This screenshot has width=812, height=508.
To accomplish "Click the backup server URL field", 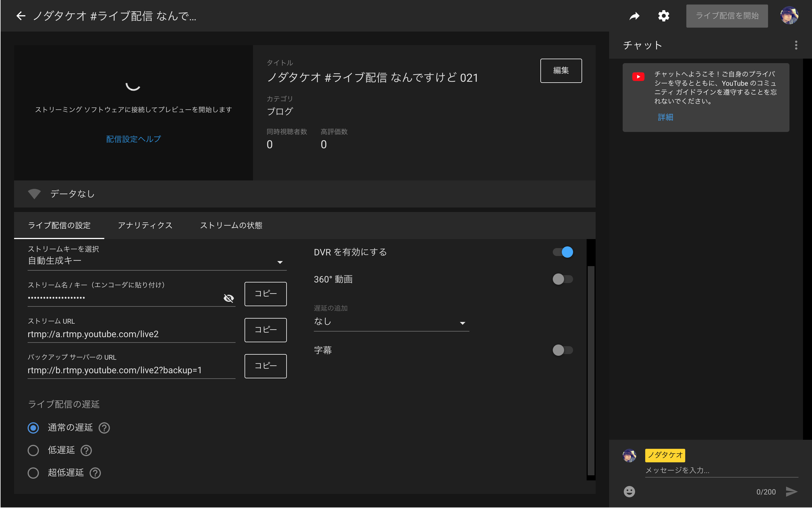I will 131,370.
